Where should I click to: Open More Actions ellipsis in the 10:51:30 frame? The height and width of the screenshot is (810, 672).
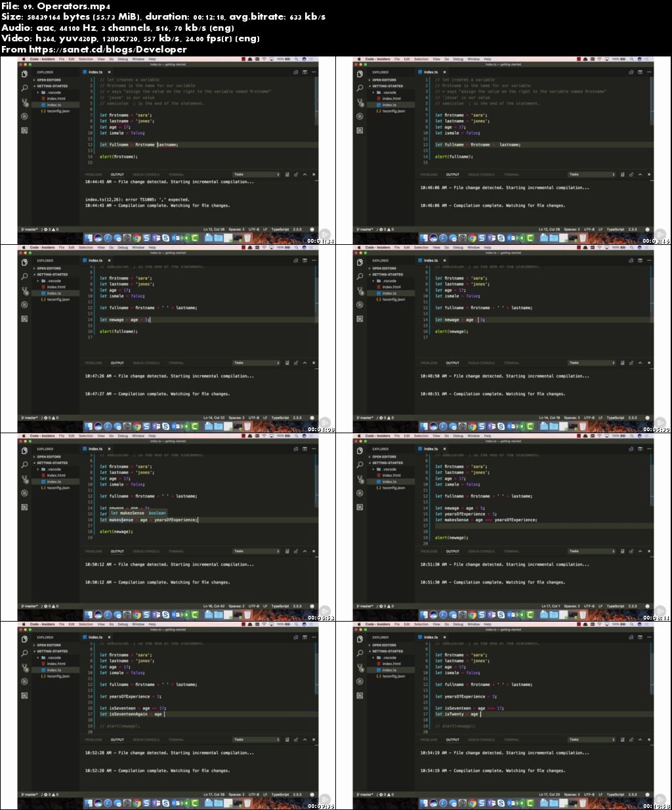pos(649,448)
